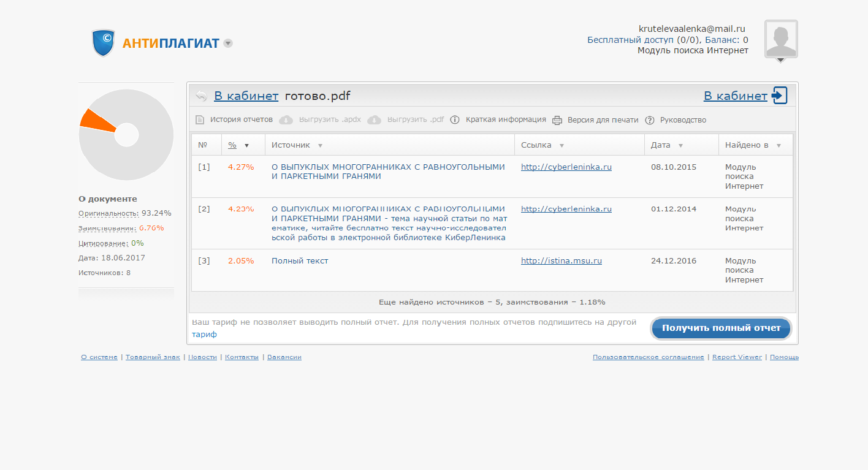
Task: Open Краткая информация info panel
Action: (505, 119)
